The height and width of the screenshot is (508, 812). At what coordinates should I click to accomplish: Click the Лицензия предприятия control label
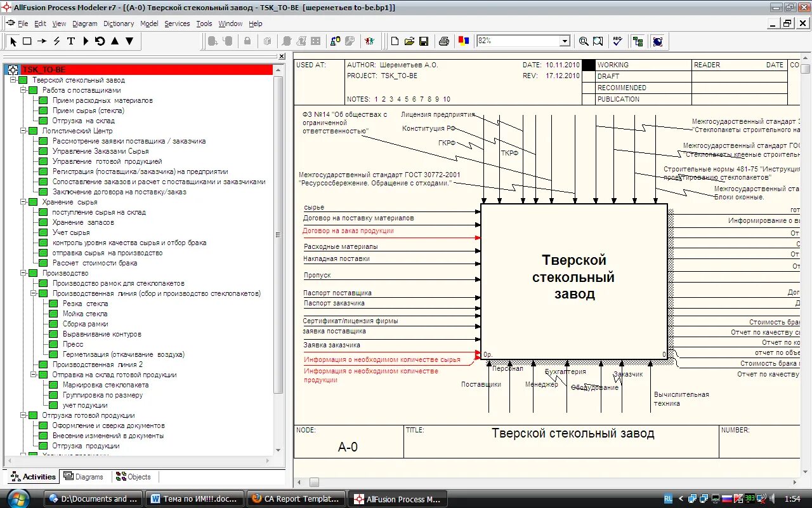click(438, 115)
